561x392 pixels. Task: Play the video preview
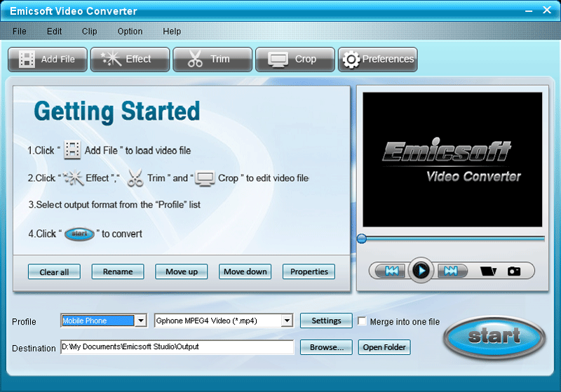pos(421,271)
